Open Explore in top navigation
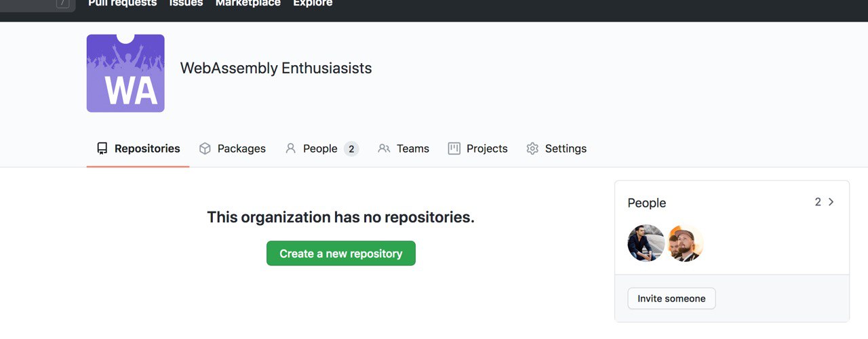 click(x=313, y=3)
